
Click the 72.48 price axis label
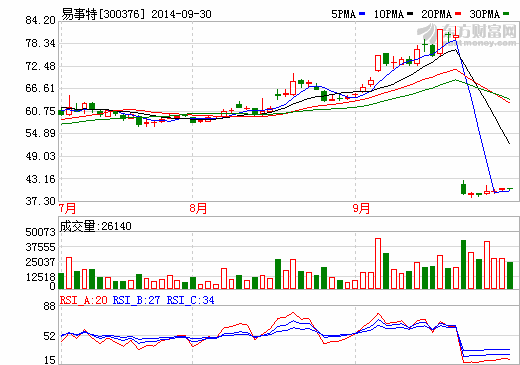40,66
